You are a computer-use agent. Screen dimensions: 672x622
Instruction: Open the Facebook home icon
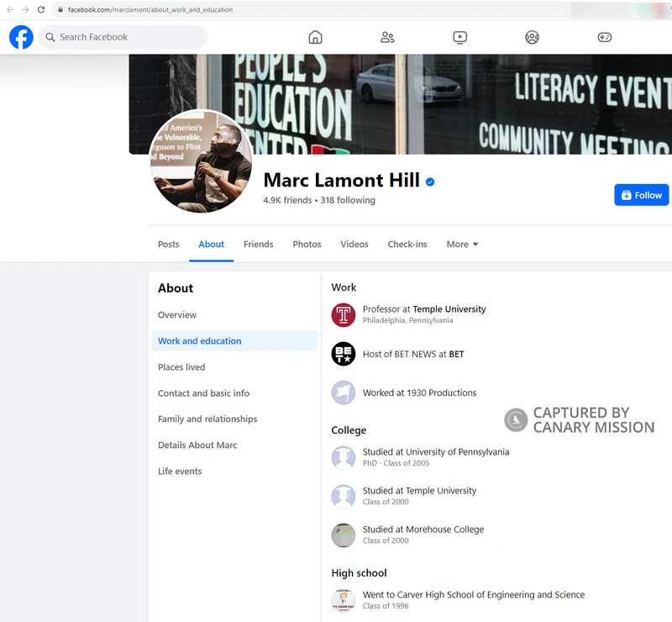pos(314,37)
